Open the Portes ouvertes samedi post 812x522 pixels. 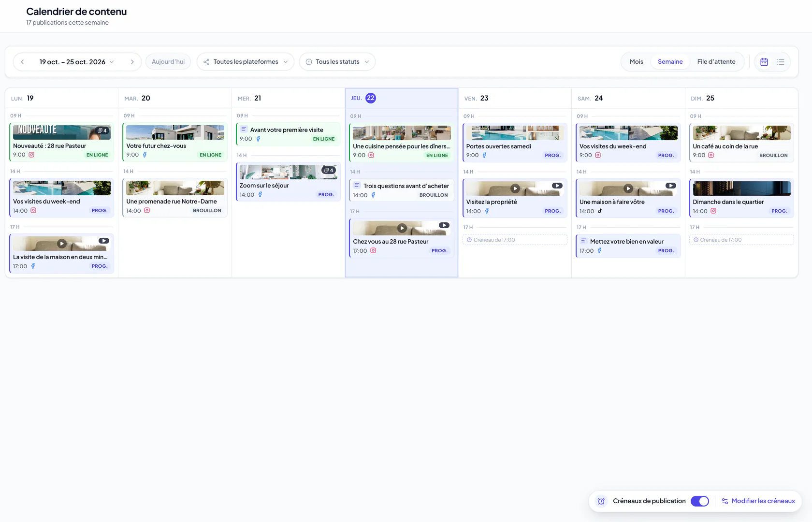515,143
